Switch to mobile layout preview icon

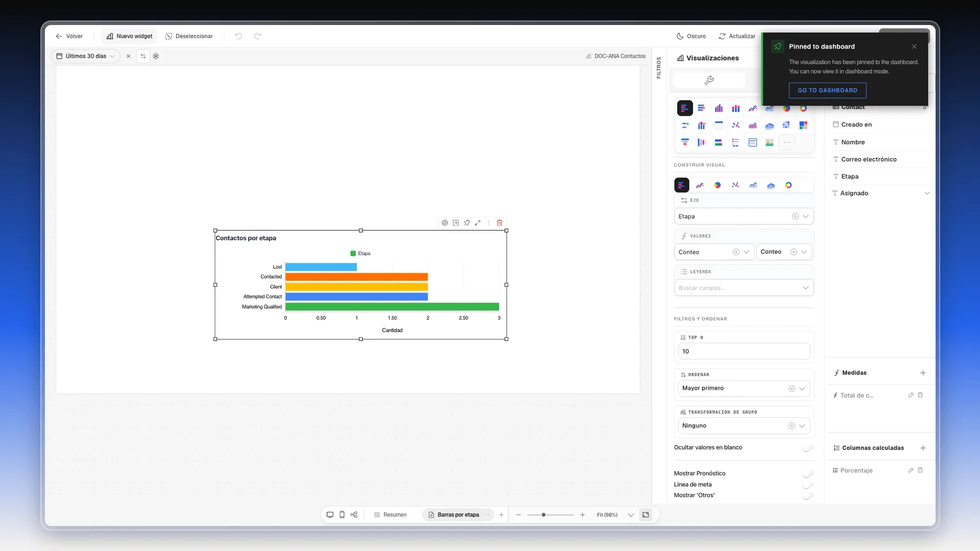(x=342, y=515)
